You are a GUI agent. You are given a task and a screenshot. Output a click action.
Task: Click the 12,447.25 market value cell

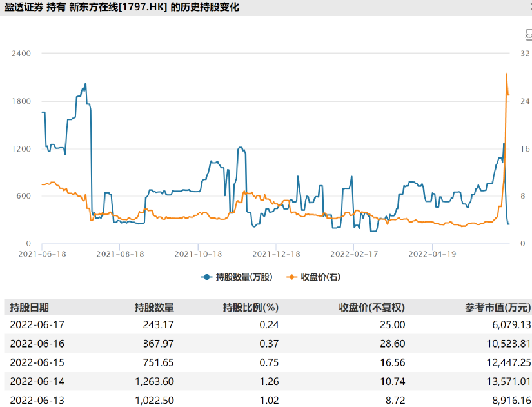pos(509,362)
